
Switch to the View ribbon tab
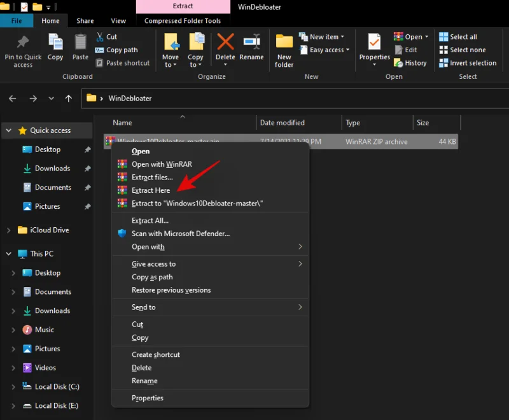[x=118, y=21]
